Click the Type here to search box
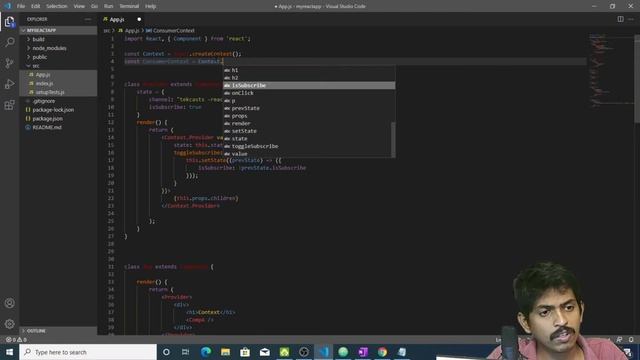 coord(88,352)
